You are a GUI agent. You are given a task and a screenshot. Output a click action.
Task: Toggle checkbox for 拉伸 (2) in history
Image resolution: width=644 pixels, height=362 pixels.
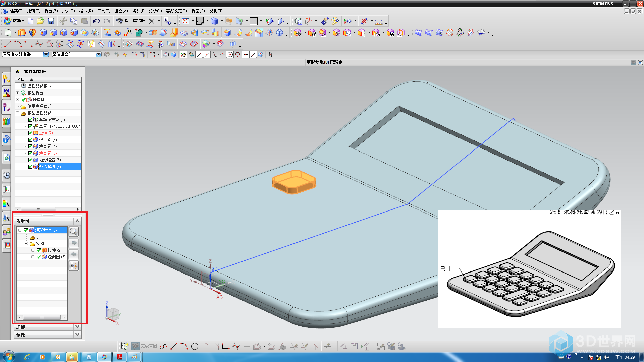click(x=30, y=133)
